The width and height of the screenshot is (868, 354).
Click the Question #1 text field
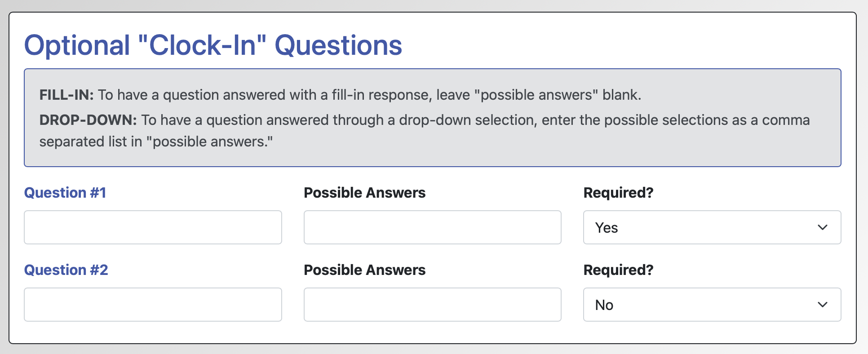pos(153,227)
